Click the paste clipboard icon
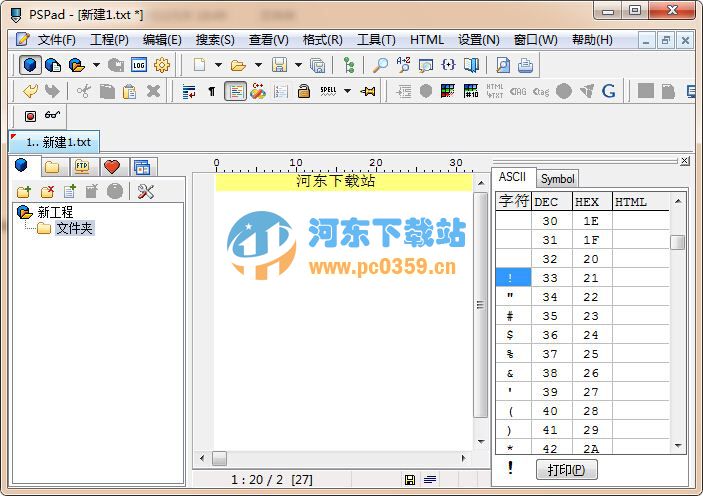This screenshot has width=703, height=496. pos(129,91)
